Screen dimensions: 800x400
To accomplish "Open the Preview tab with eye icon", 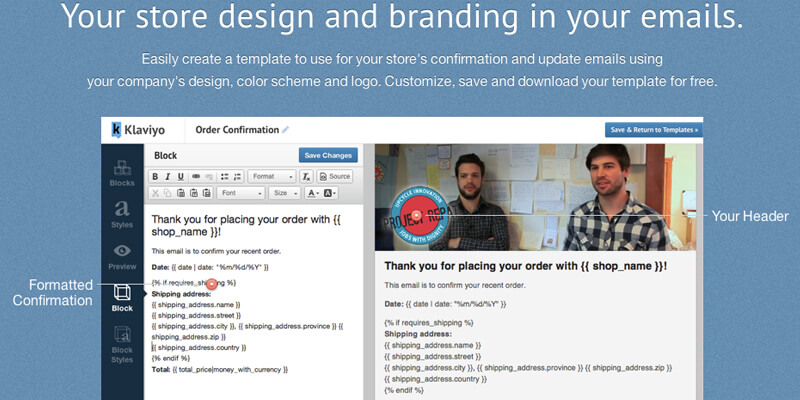I will [122, 256].
